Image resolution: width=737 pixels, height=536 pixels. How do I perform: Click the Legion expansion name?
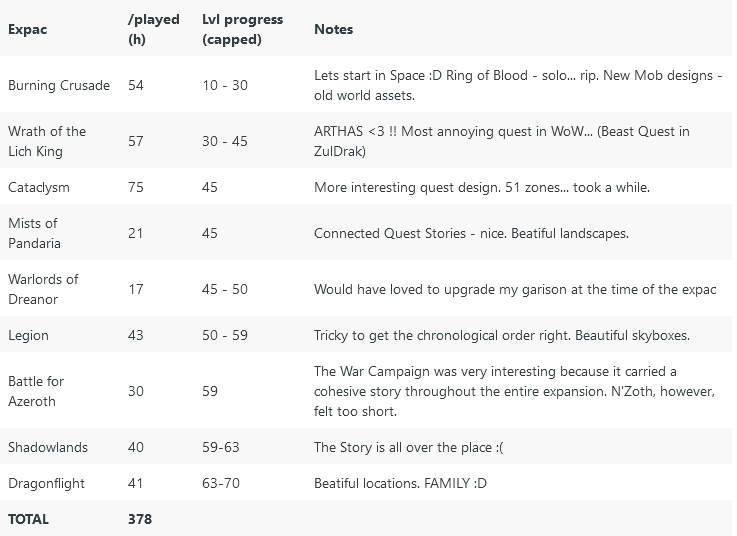[28, 335]
